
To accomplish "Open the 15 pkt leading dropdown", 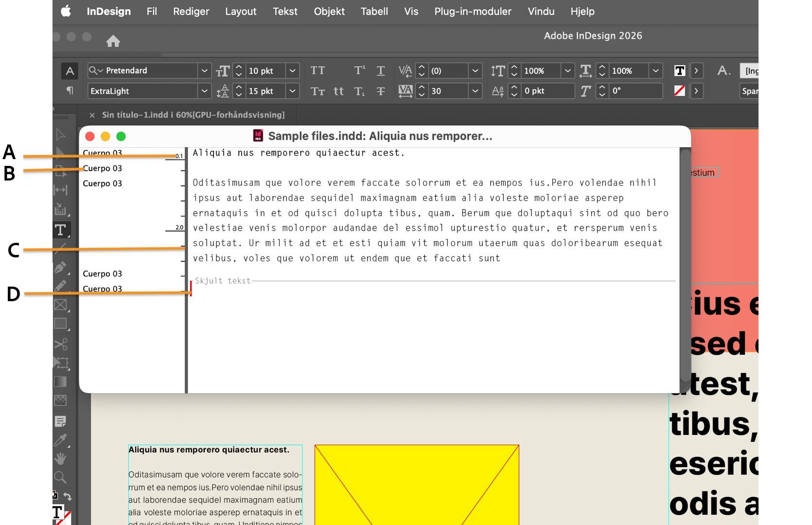I will [292, 91].
